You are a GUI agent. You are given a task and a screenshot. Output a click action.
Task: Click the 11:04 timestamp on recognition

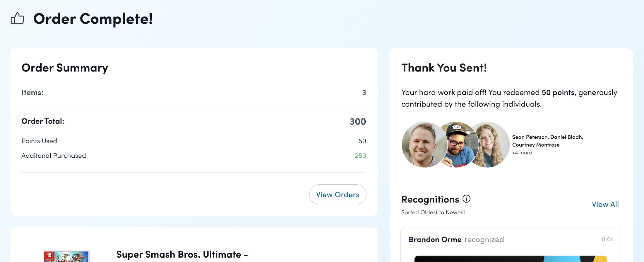pos(607,239)
